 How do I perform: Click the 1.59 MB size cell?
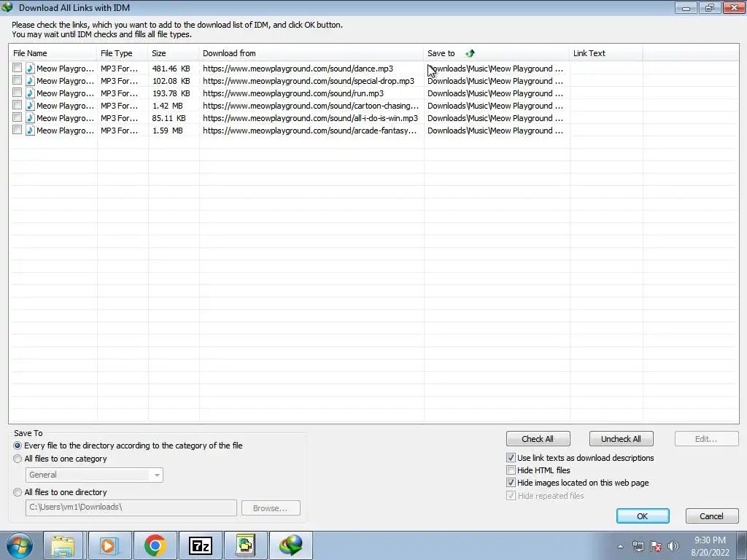tap(168, 131)
